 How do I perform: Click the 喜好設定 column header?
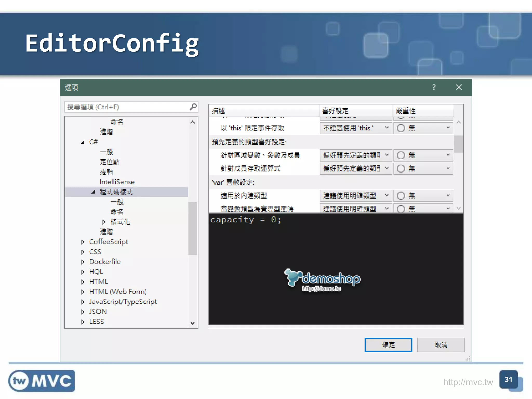356,111
